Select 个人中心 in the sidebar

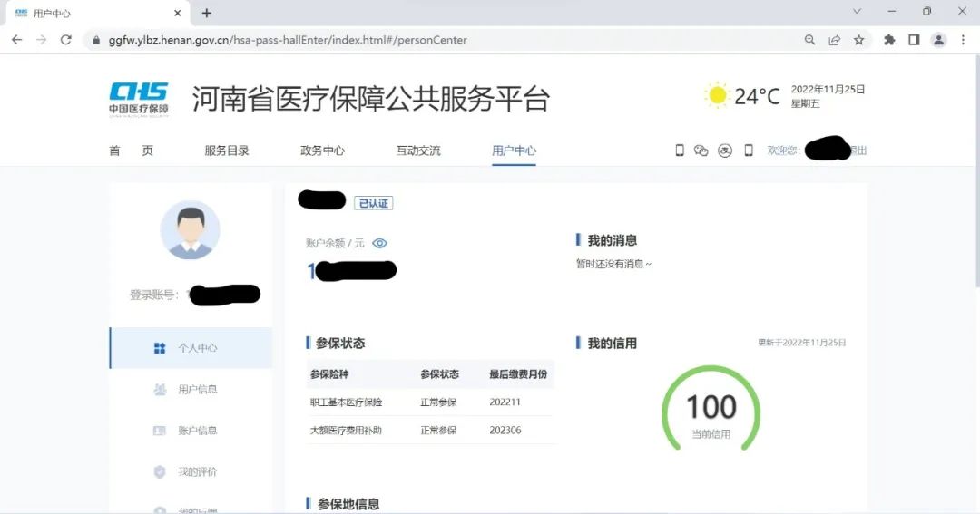191,348
